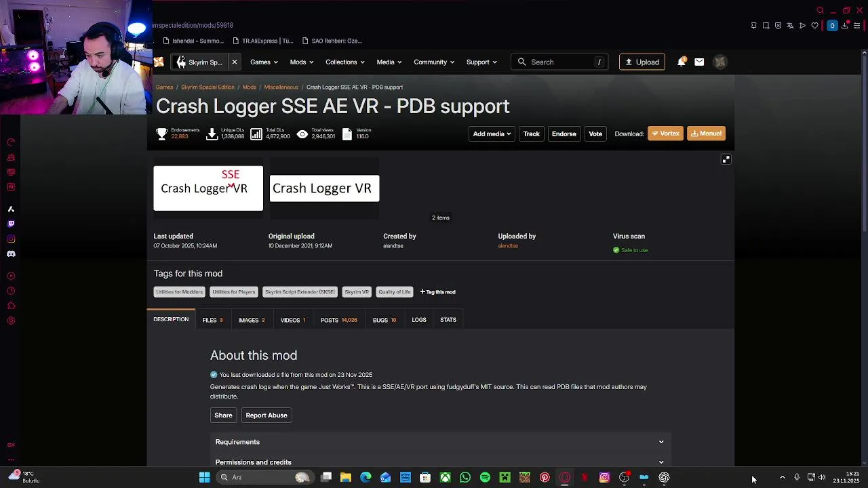Viewport: 868px width, 488px height.
Task: Endorse this mod
Action: click(x=564, y=134)
